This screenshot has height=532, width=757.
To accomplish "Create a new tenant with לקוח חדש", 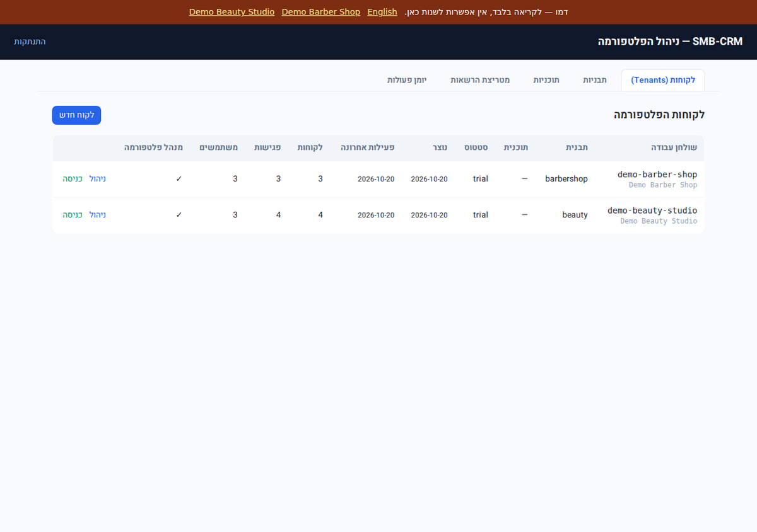I will pyautogui.click(x=76, y=115).
